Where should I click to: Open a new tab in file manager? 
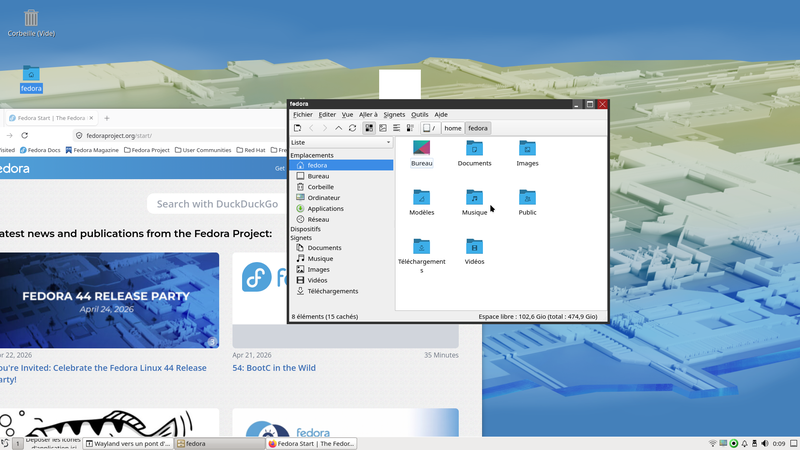(x=297, y=128)
